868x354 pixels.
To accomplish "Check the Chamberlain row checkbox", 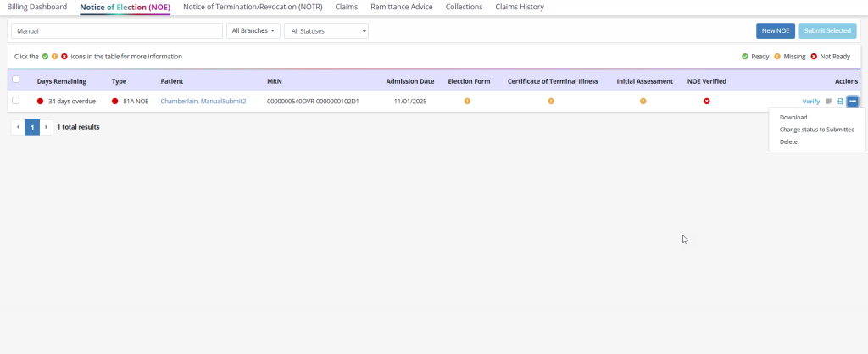I will coord(15,101).
